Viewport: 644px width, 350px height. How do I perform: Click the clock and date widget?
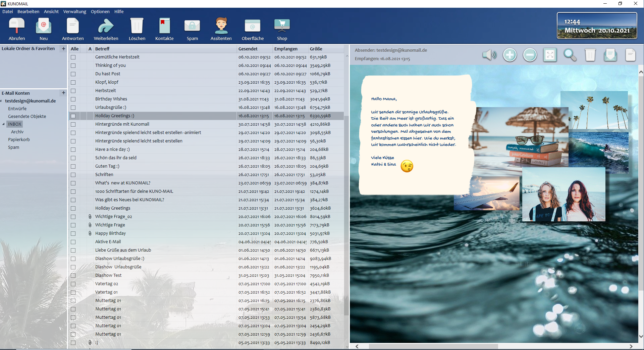597,26
